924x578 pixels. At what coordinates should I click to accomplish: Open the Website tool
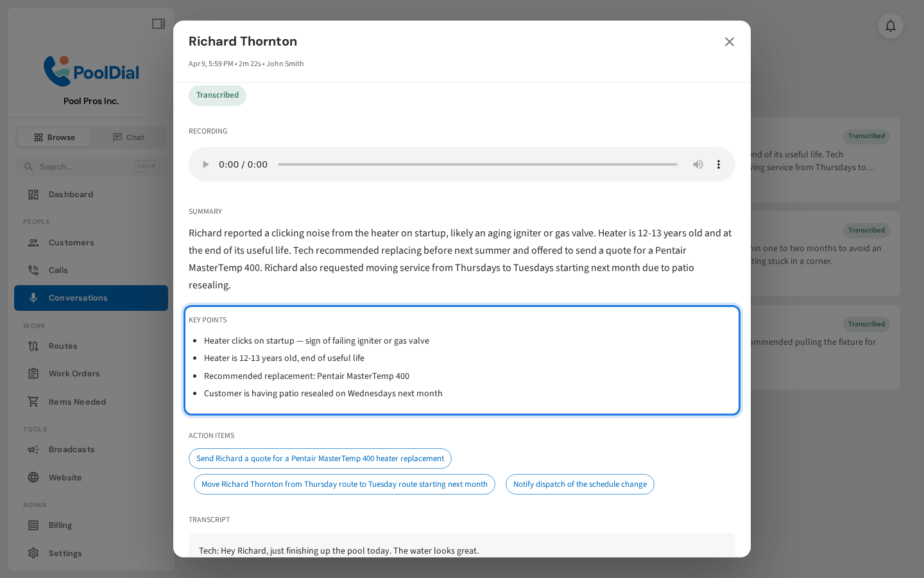click(66, 477)
